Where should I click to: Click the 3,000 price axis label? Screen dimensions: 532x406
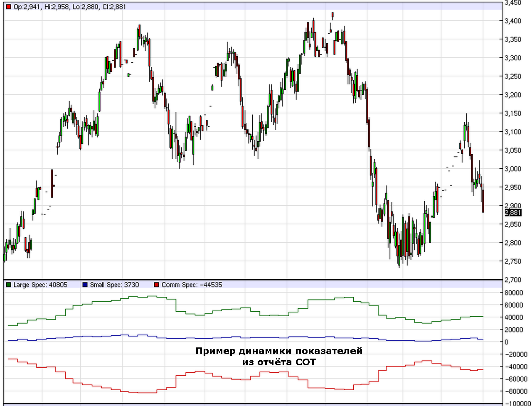[x=513, y=169]
